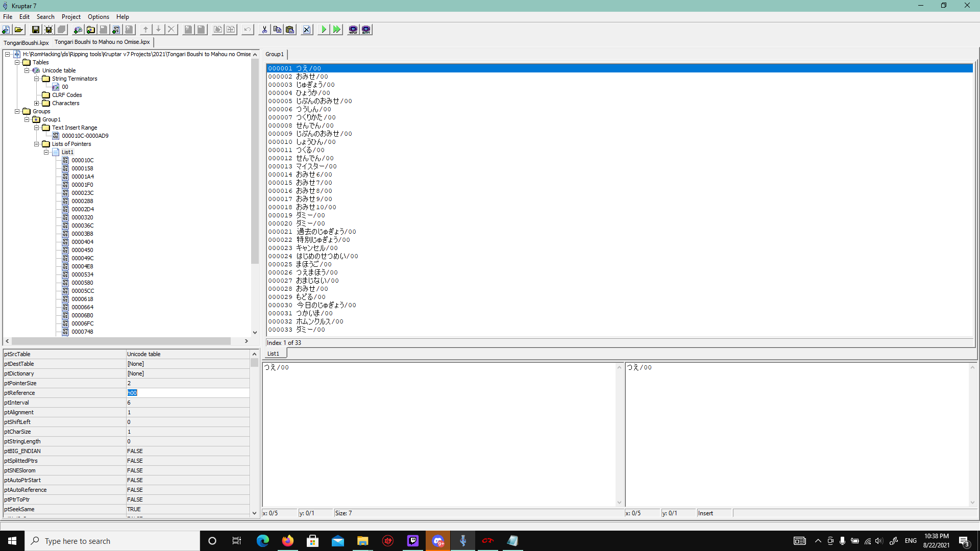The height and width of the screenshot is (551, 980).
Task: Click the Windows Start button
Action: click(x=12, y=541)
